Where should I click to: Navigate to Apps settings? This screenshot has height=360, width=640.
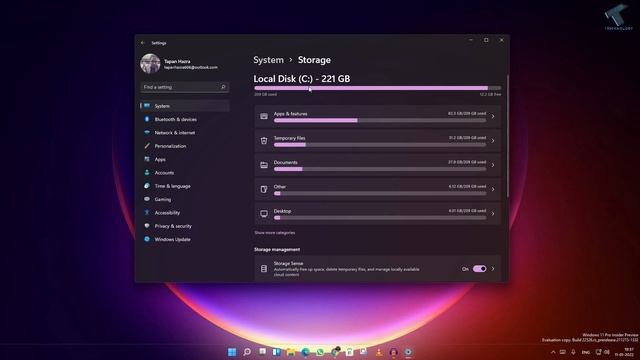point(185,159)
